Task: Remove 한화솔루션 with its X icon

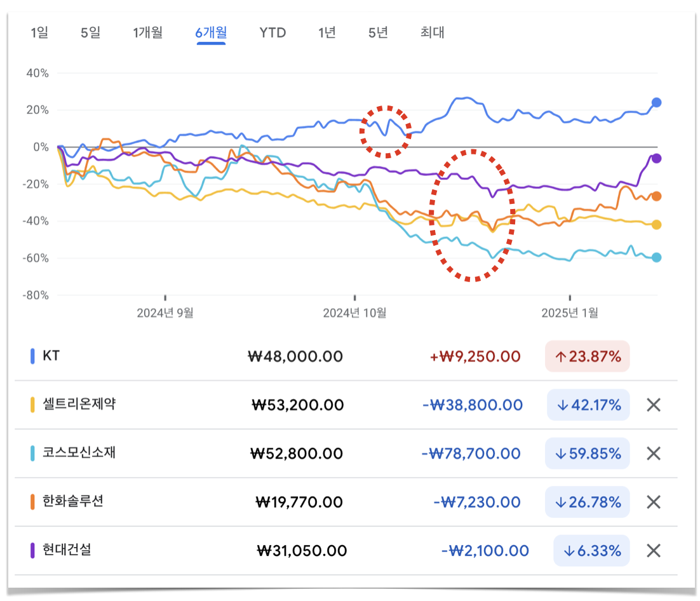Action: coord(654,503)
